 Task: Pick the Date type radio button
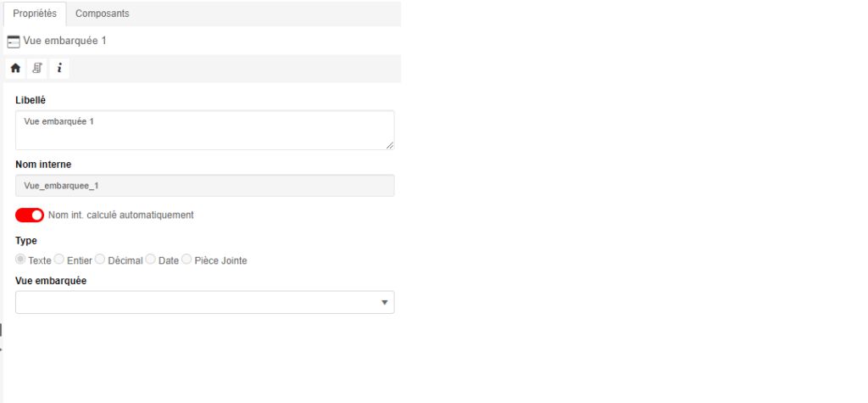[151, 260]
